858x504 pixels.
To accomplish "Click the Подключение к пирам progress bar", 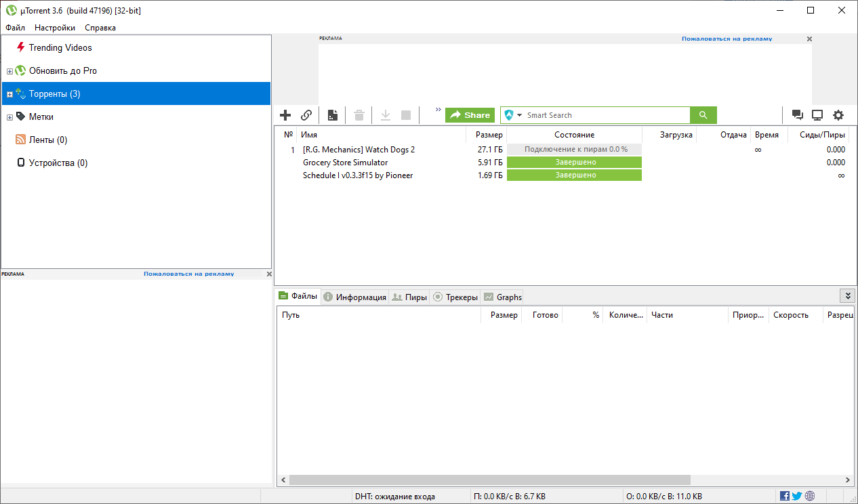I will (574, 149).
